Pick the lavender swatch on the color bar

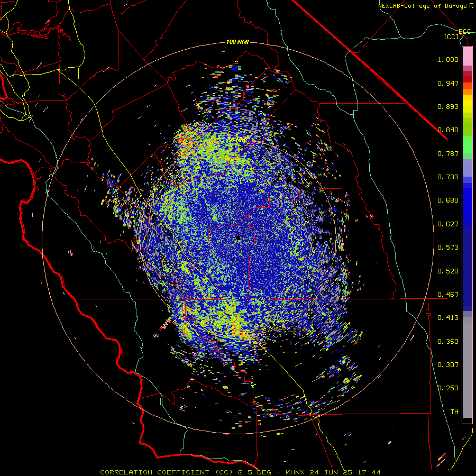467,168
